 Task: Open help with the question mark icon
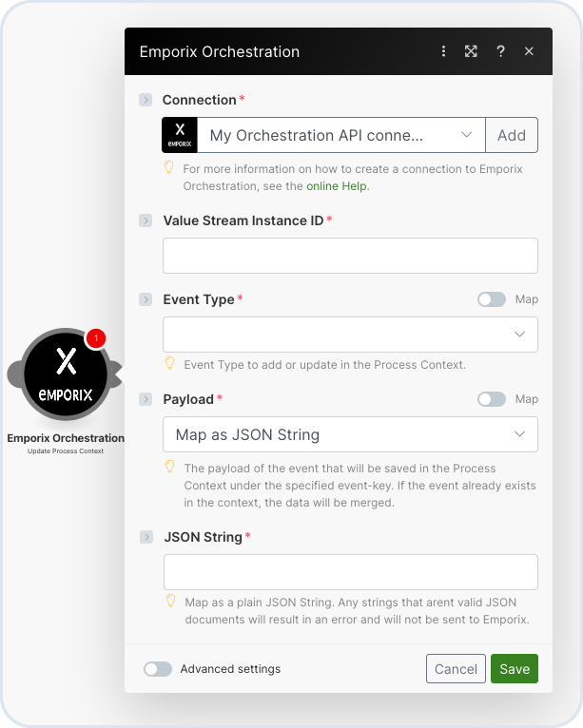[501, 51]
